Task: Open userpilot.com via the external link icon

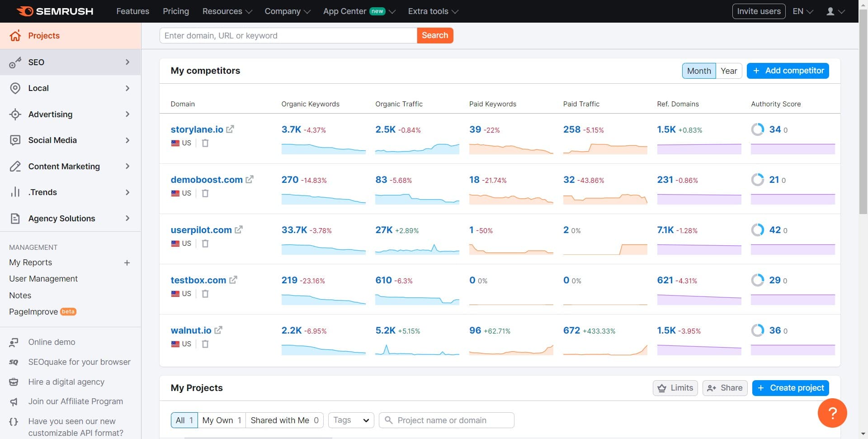Action: click(239, 229)
